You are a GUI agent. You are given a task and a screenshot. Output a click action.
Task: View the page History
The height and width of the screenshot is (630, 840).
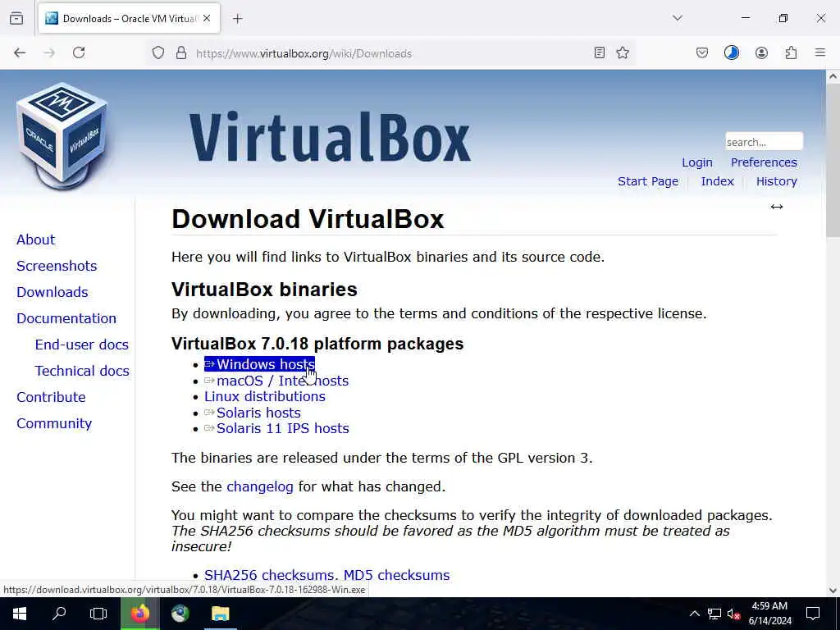click(776, 181)
